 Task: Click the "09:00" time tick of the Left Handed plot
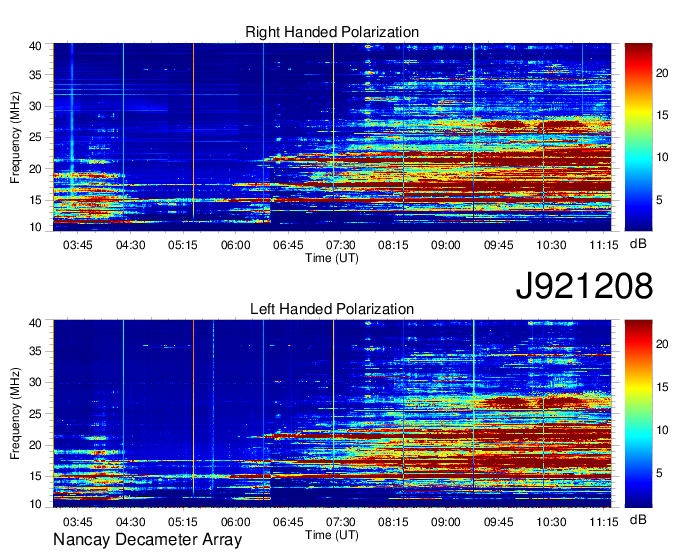click(445, 522)
